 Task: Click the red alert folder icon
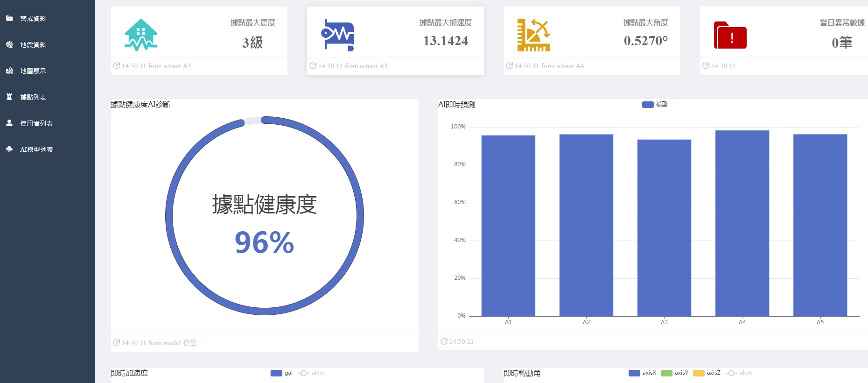(730, 35)
